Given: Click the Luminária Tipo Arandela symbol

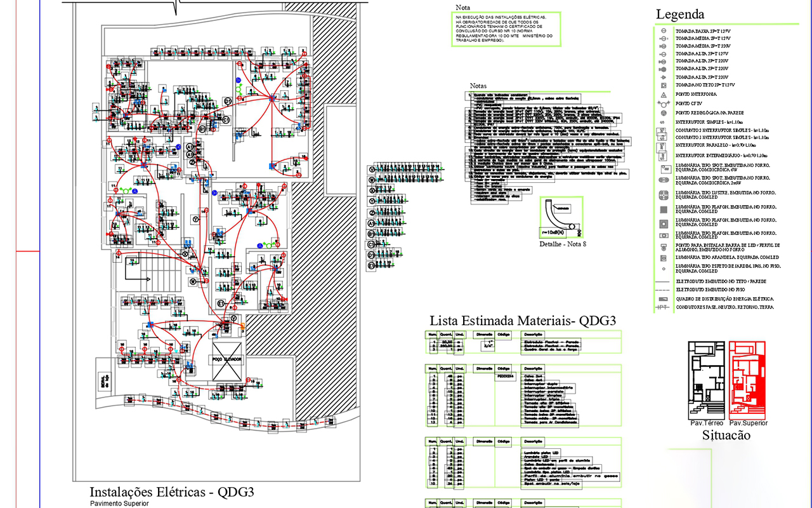Looking at the screenshot, I should 664,258.
